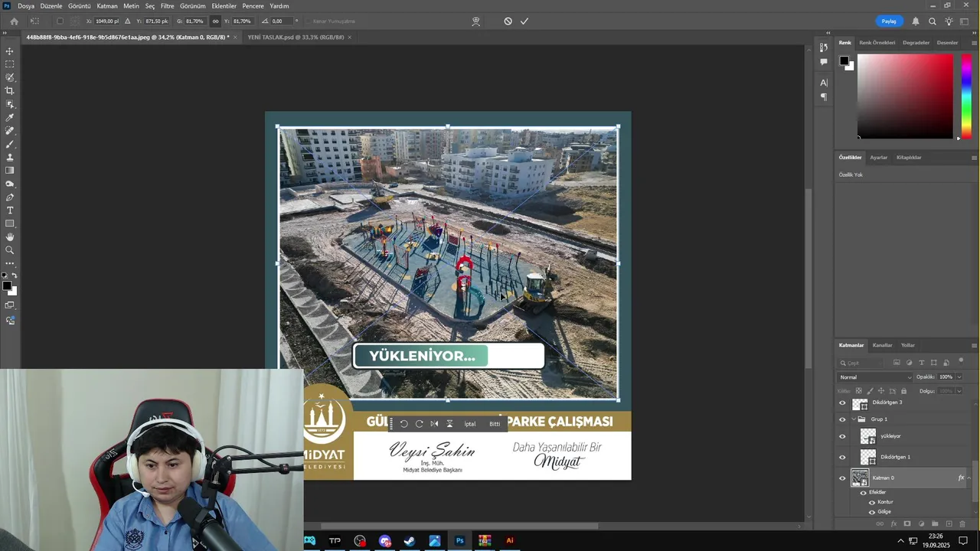Click the X position input field

coord(107,21)
